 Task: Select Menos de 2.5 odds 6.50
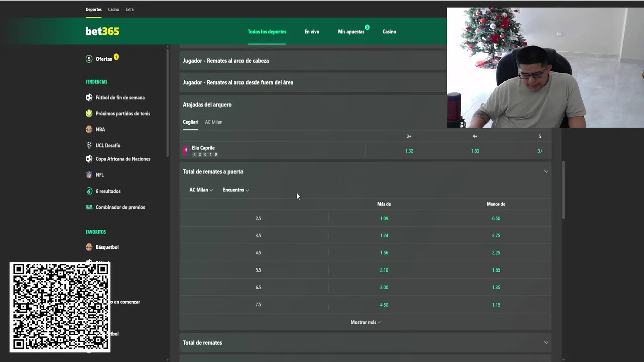496,218
